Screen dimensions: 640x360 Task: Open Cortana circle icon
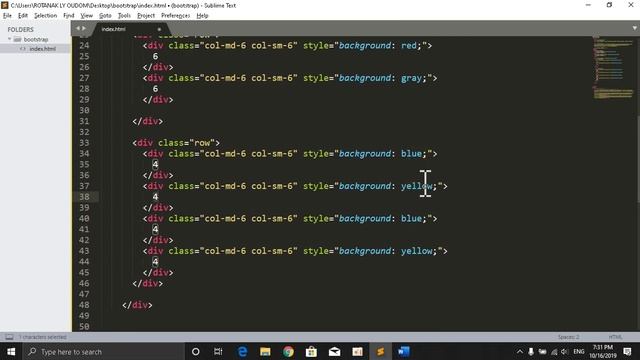coord(196,351)
